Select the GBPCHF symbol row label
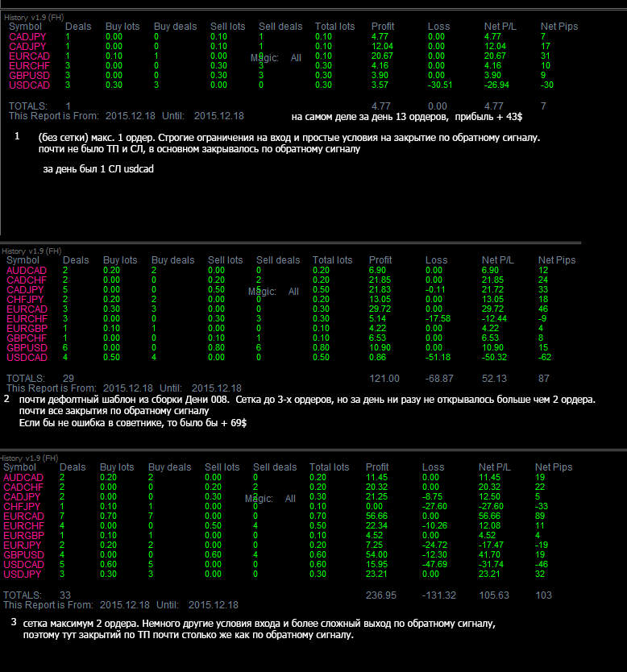 point(27,338)
